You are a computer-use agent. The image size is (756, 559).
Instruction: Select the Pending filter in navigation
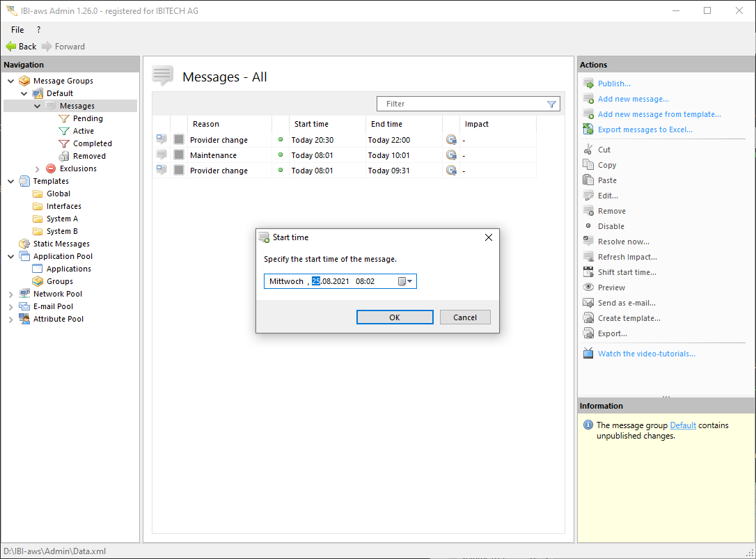point(88,118)
